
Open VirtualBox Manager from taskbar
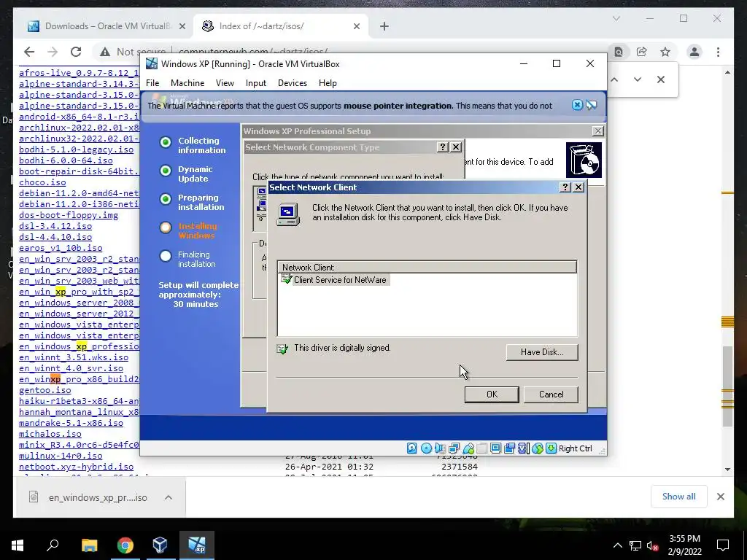point(160,545)
